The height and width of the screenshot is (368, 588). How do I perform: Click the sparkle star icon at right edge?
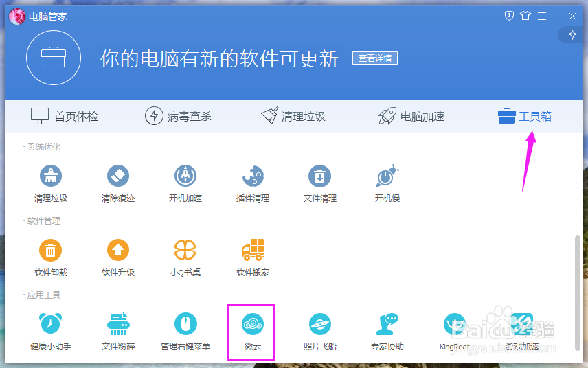tap(572, 35)
